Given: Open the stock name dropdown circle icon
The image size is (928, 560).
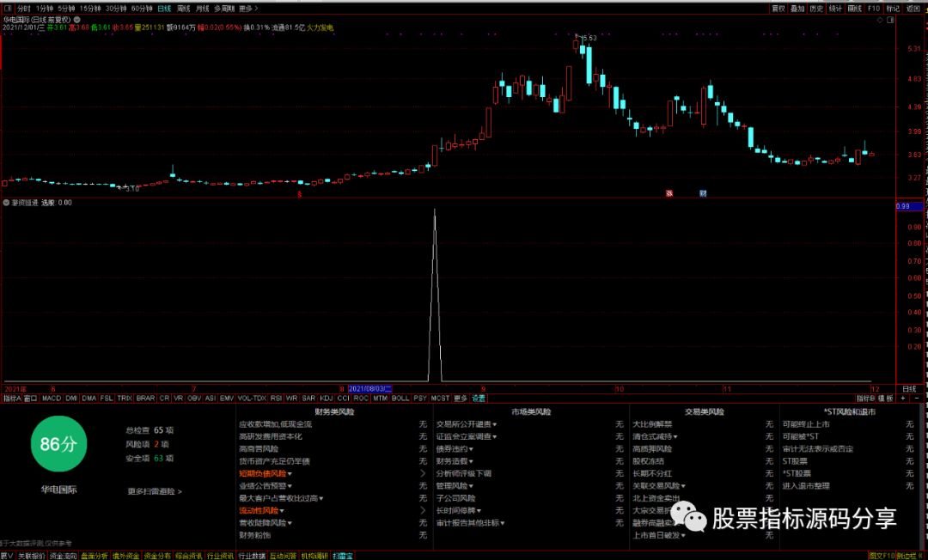Looking at the screenshot, I should point(77,20).
